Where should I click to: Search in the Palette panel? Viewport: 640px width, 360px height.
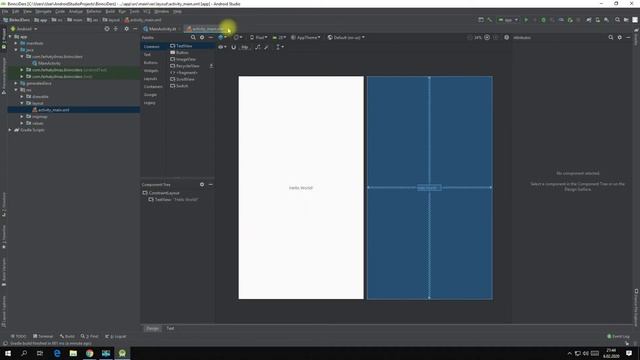pos(193,37)
